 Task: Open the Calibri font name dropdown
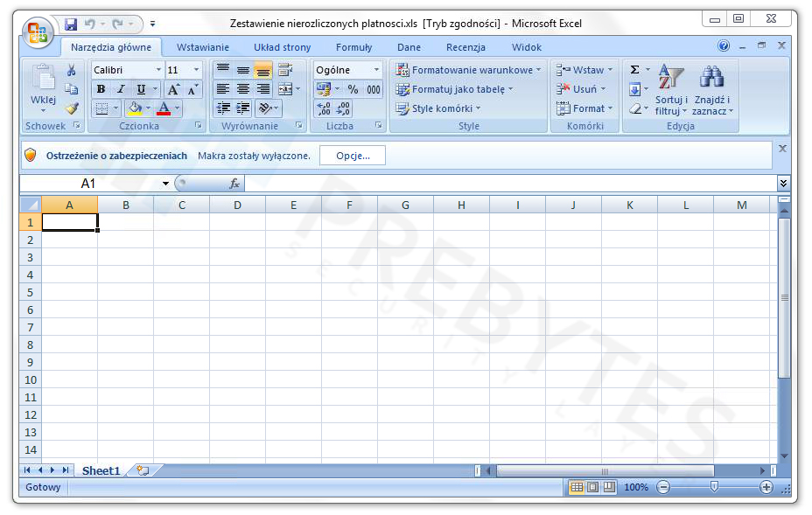tap(158, 70)
